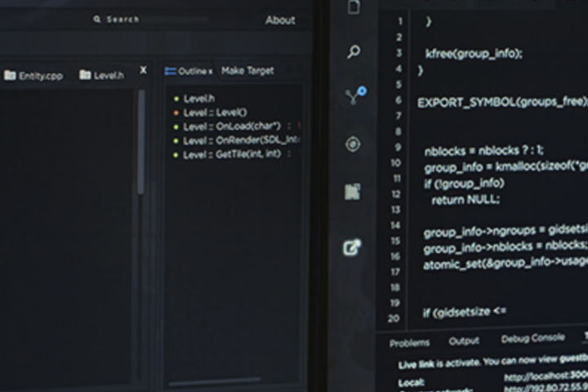Click the 'Live link is activate' terminal message
Image resolution: width=588 pixels, height=392 pixels.
pyautogui.click(x=492, y=362)
